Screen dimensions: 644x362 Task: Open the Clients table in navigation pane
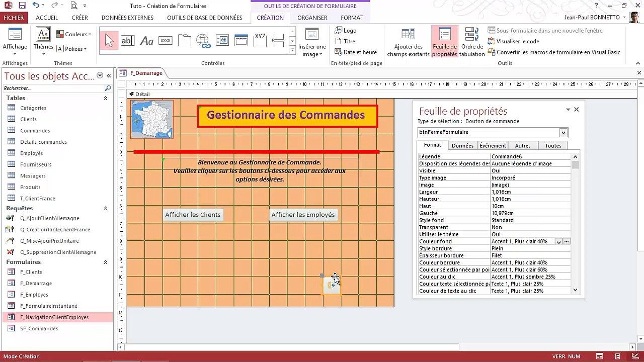(28, 119)
